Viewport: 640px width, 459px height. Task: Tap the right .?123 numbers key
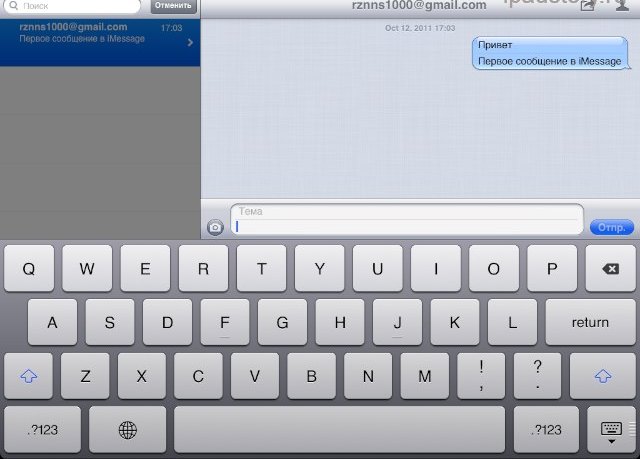point(546,430)
